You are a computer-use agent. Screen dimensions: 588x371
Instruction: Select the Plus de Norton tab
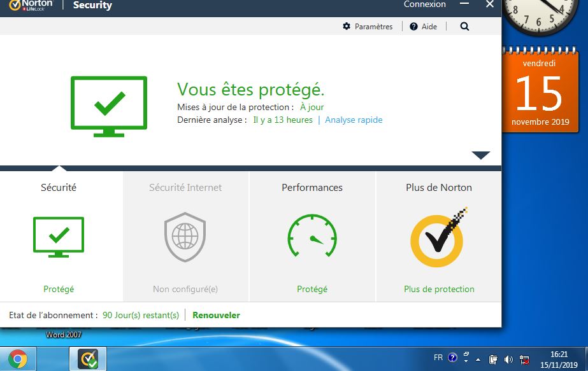click(x=439, y=237)
